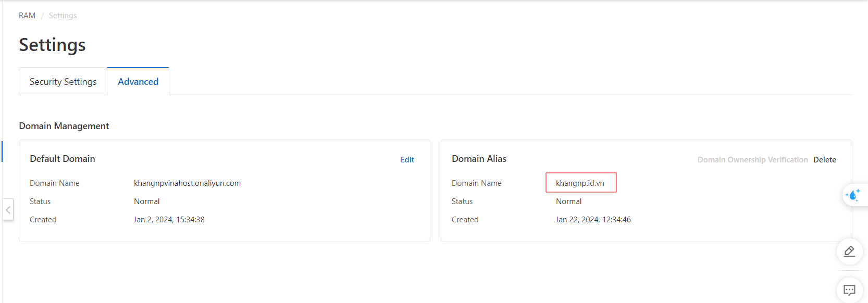This screenshot has width=868, height=303.
Task: Delete the domain alias
Action: pyautogui.click(x=824, y=160)
